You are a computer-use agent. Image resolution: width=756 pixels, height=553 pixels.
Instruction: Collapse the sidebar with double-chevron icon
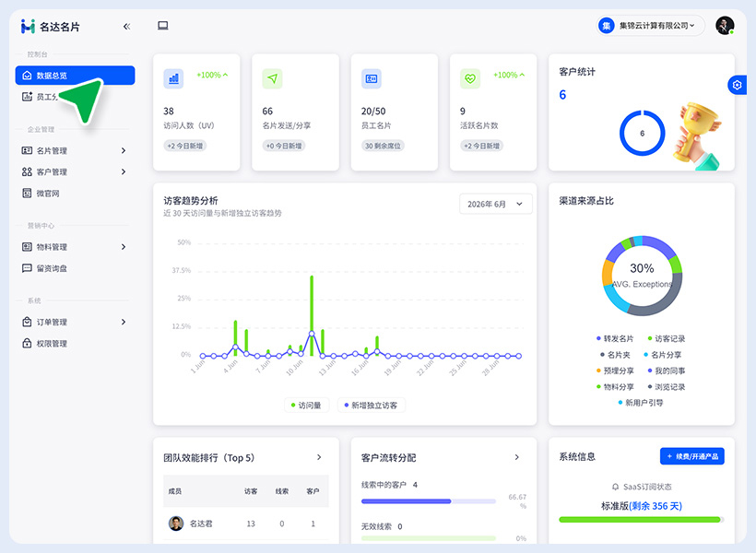[x=126, y=27]
